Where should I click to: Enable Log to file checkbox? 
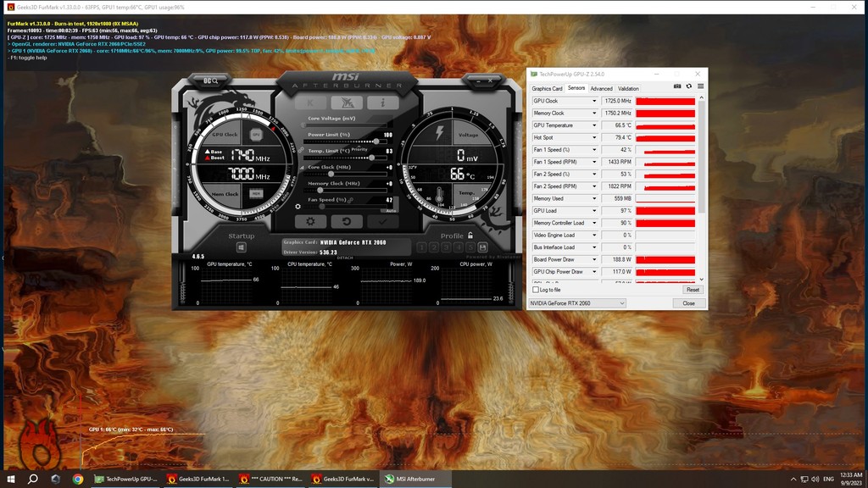click(536, 290)
